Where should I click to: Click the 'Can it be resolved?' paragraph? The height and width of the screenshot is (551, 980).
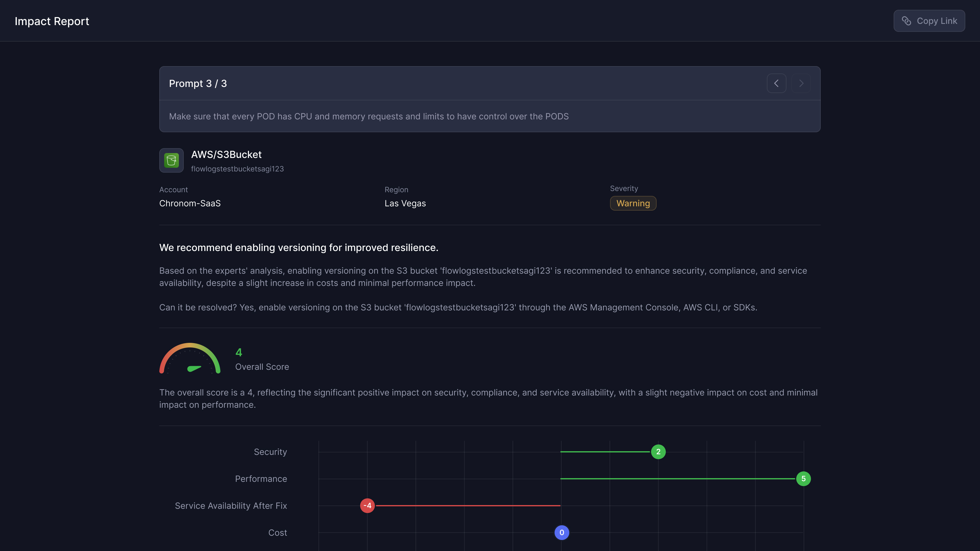458,307
